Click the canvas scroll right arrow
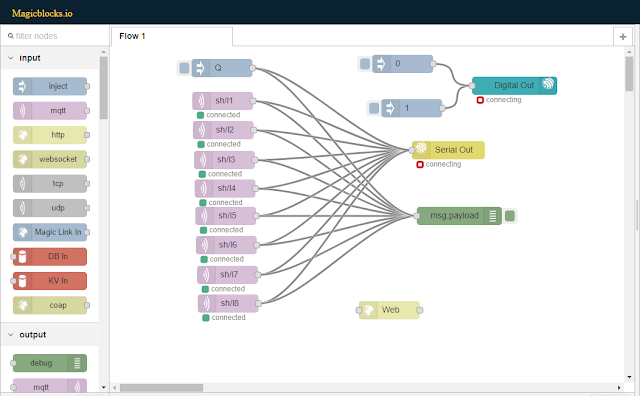The image size is (640, 396). click(x=619, y=387)
